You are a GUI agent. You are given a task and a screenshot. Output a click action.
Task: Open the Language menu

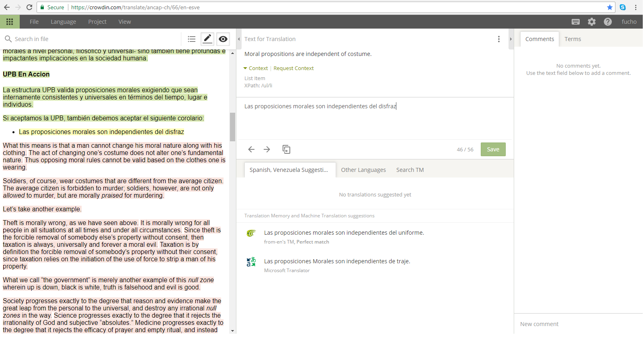click(x=63, y=22)
